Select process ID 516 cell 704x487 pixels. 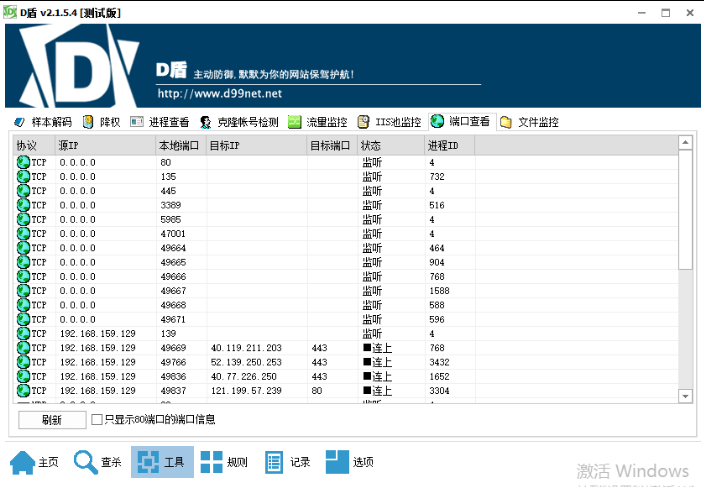click(x=437, y=205)
